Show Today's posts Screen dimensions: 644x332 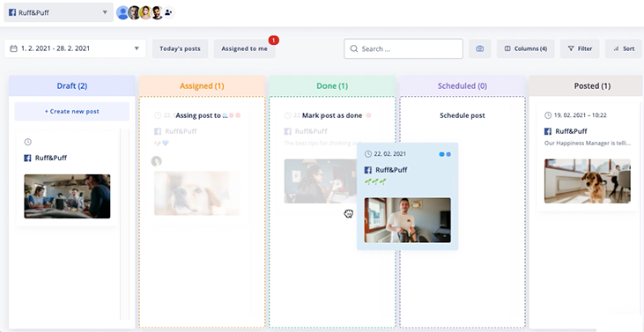[180, 48]
